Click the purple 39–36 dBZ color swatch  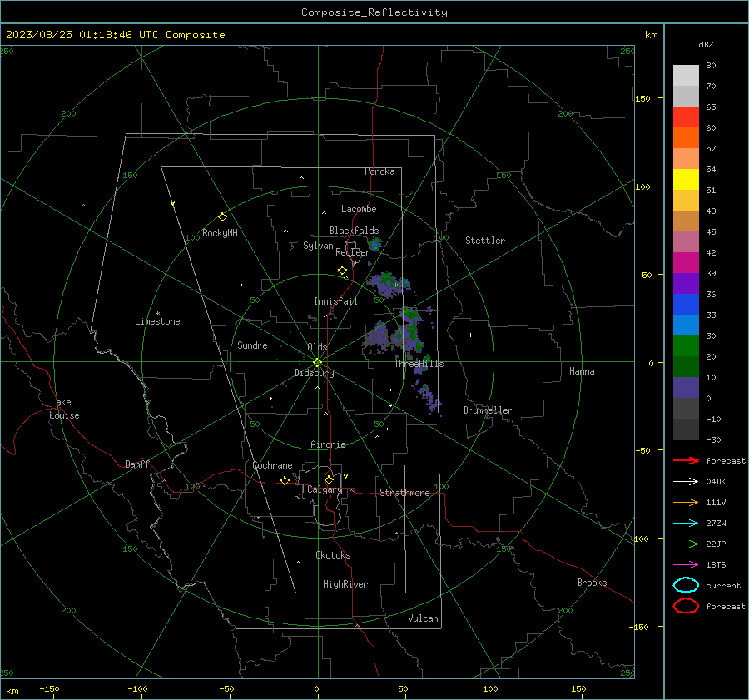pyautogui.click(x=686, y=284)
